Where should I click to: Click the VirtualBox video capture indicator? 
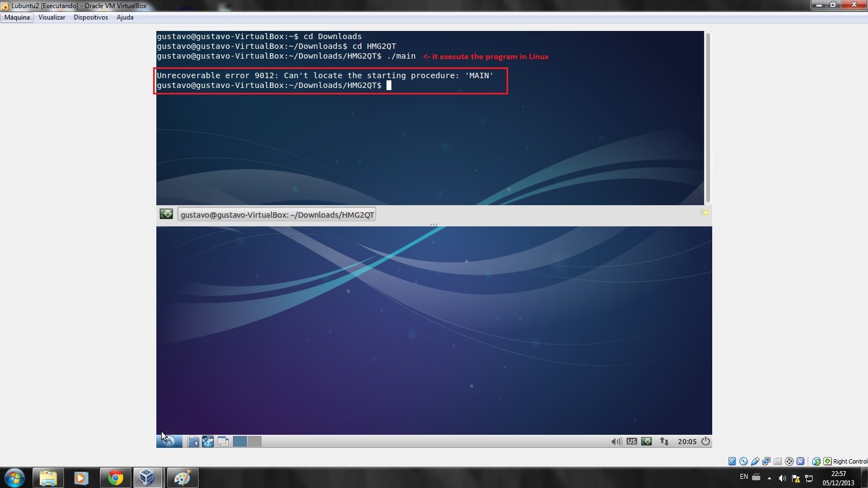click(789, 461)
